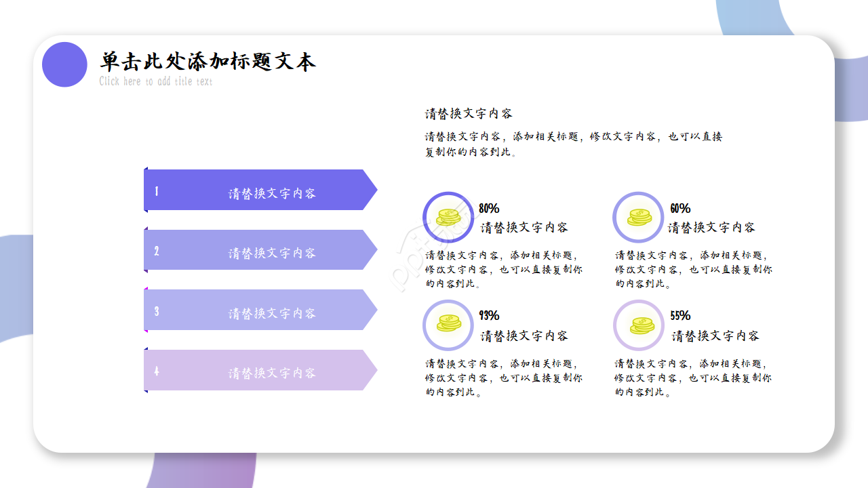Select the description paragraph below the 60% item

[x=694, y=269]
